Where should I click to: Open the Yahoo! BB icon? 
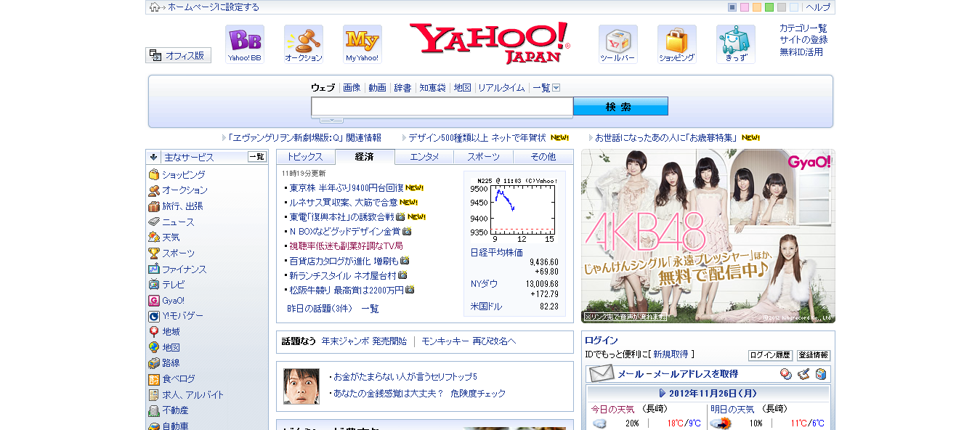(x=244, y=44)
